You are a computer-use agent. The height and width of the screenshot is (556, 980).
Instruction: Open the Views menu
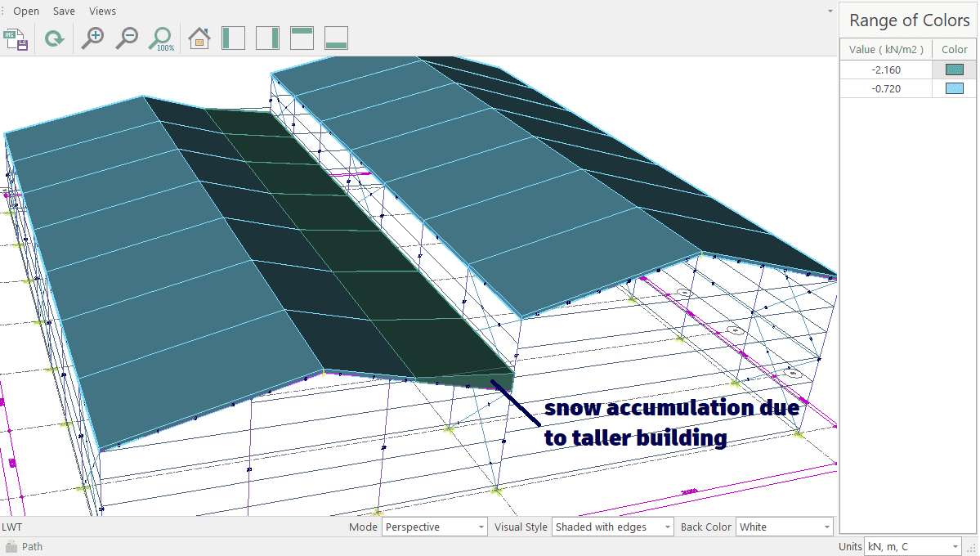tap(102, 11)
